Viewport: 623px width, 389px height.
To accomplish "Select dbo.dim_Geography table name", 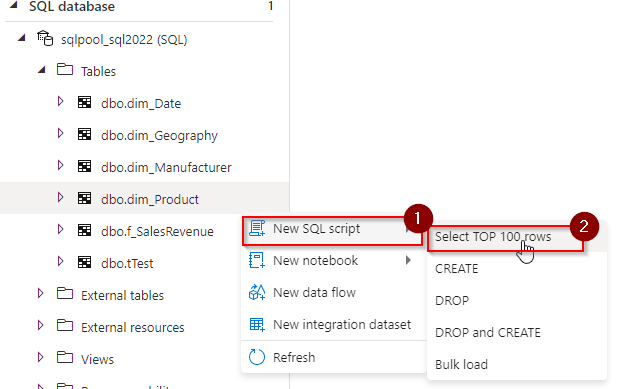I will pos(159,135).
